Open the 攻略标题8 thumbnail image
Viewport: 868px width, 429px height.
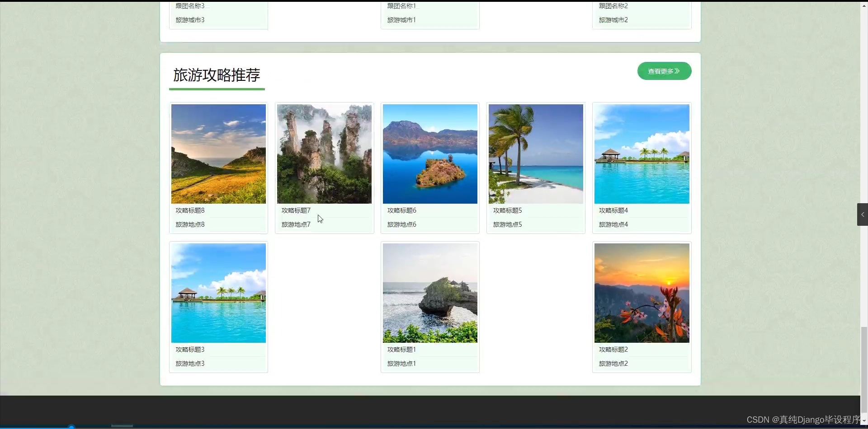(x=218, y=154)
